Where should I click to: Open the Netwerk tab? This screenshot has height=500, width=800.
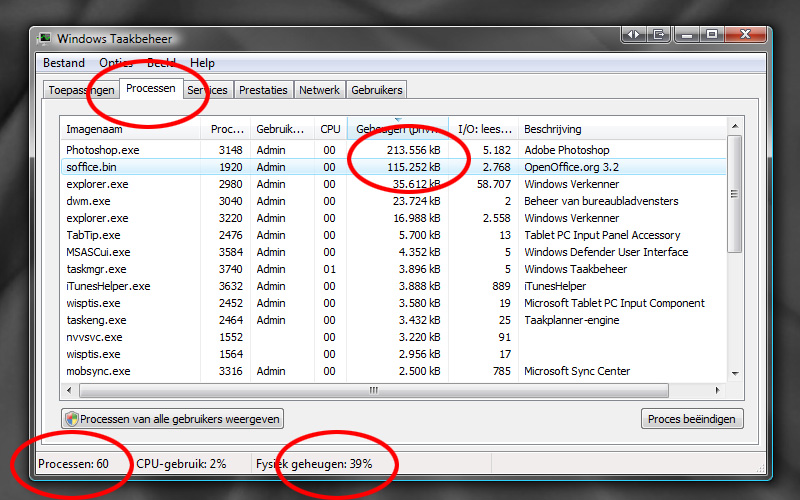(x=319, y=90)
